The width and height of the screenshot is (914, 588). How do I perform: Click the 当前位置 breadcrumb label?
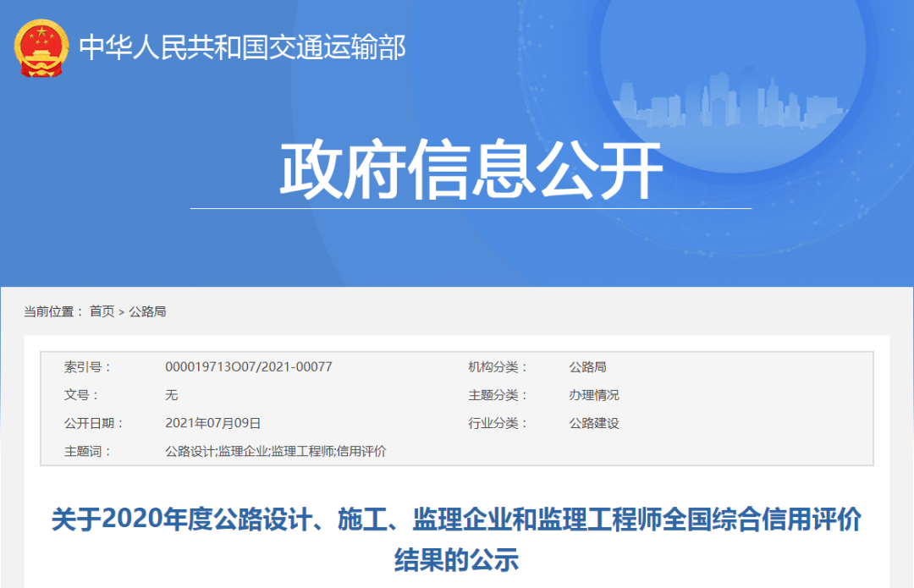click(x=53, y=311)
